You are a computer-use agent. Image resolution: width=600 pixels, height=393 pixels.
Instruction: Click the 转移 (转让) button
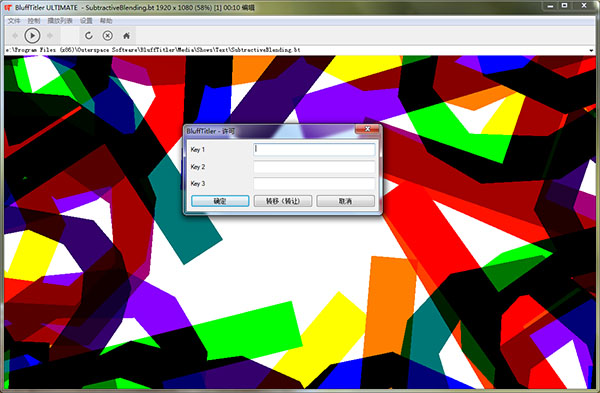(x=283, y=201)
